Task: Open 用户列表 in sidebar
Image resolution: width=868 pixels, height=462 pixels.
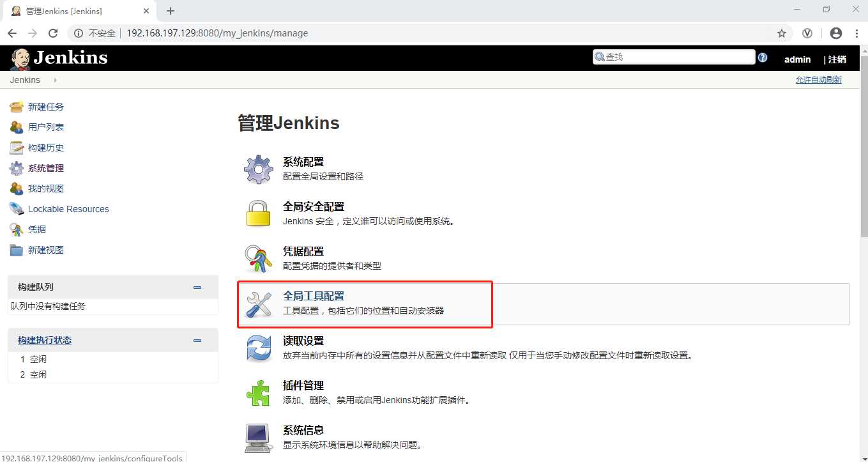Action: coord(46,127)
